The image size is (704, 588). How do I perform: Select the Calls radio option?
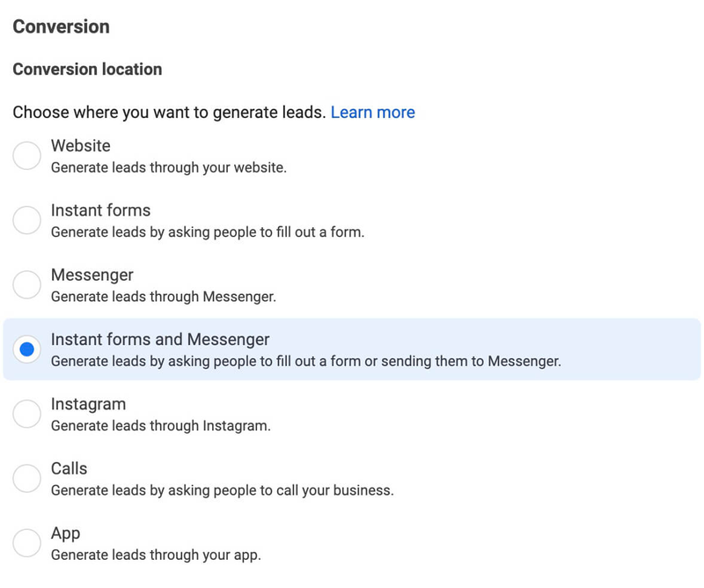27,478
